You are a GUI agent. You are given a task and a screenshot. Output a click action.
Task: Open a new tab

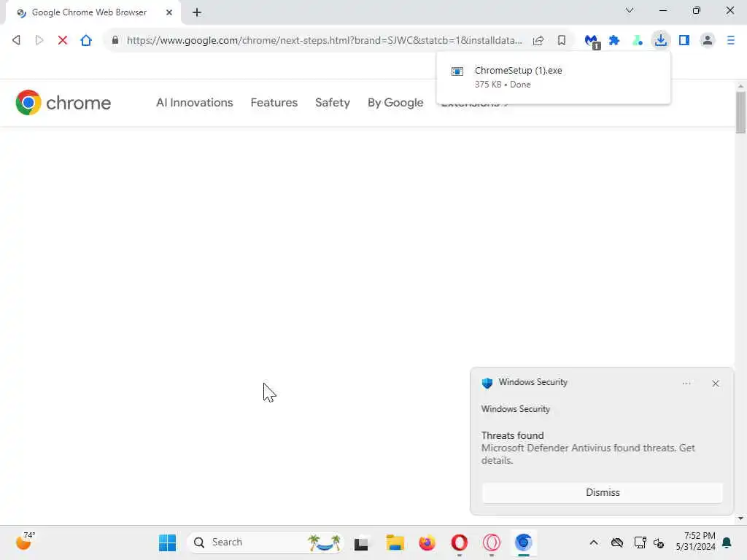[x=197, y=12]
